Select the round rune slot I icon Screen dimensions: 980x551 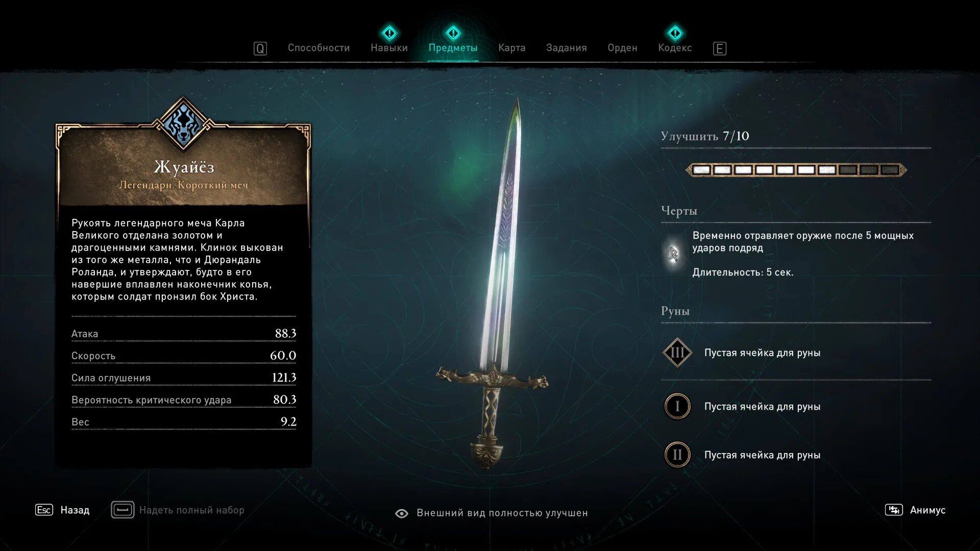(x=677, y=406)
